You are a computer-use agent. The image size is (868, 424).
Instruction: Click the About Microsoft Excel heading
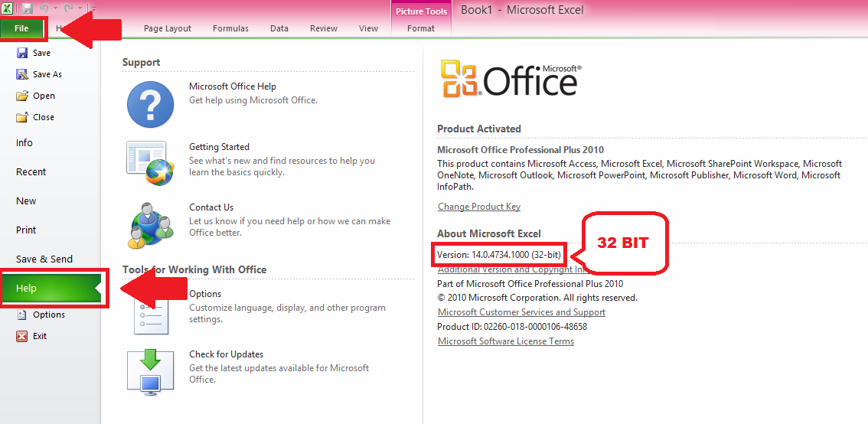489,233
